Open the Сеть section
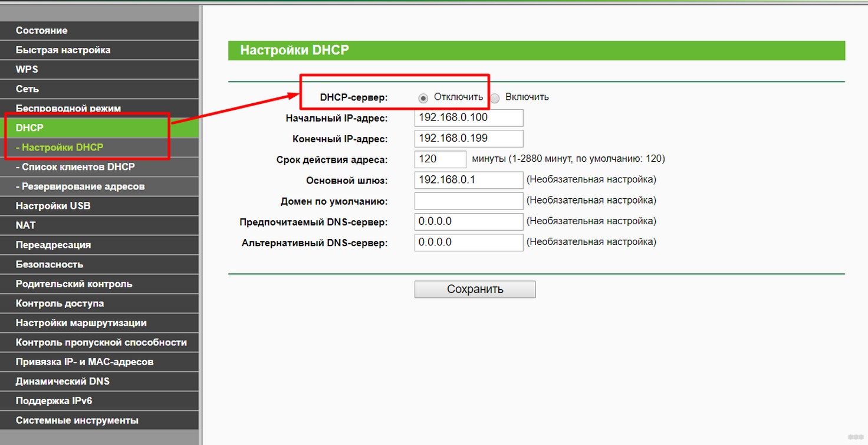 [x=99, y=89]
